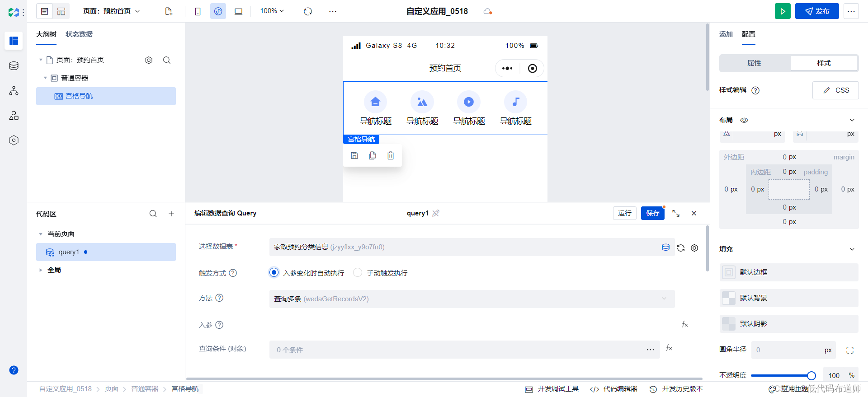This screenshot has width=868, height=397.
Task: Click the copy component icon under 宫格导航
Action: click(373, 155)
